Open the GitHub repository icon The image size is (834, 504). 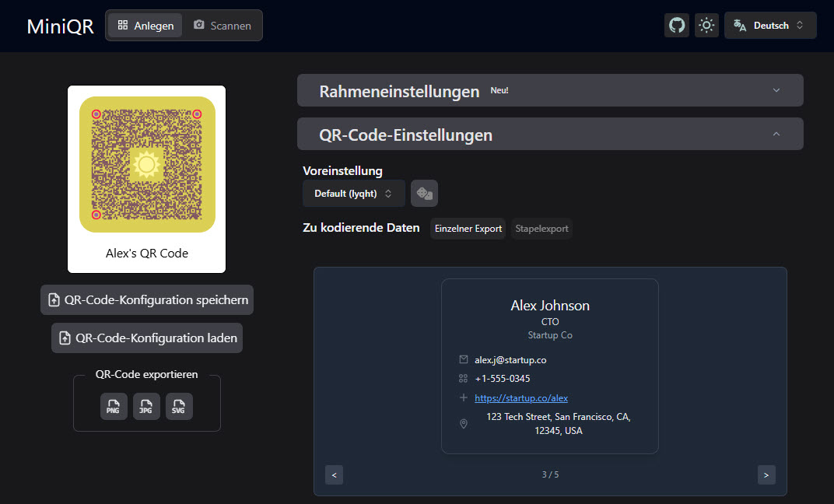pos(677,25)
